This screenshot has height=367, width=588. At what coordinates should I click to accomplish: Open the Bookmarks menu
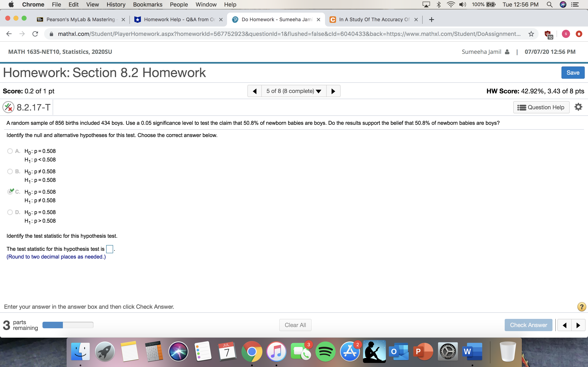[x=148, y=4]
